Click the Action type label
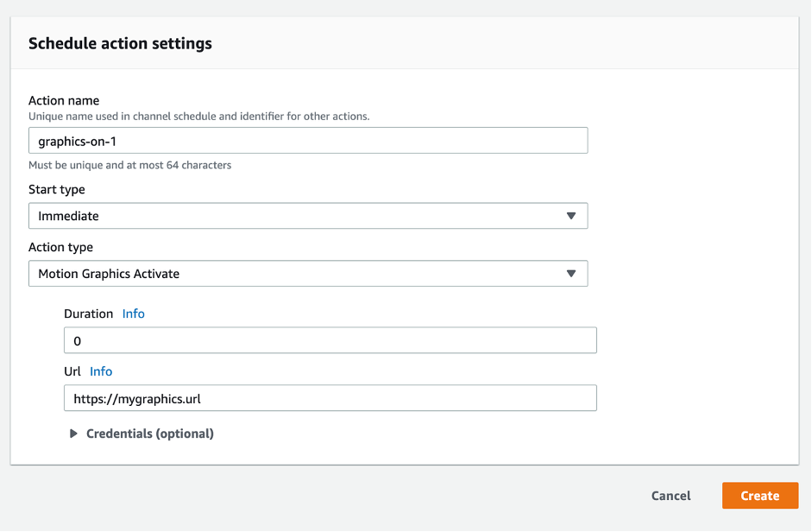Viewport: 812px width, 532px height. (60, 247)
